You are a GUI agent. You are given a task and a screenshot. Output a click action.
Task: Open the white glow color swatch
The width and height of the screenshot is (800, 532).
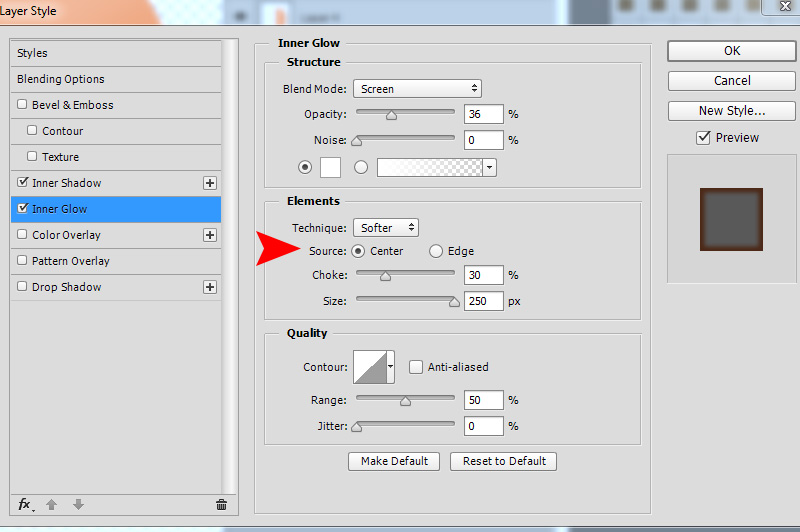tap(330, 167)
